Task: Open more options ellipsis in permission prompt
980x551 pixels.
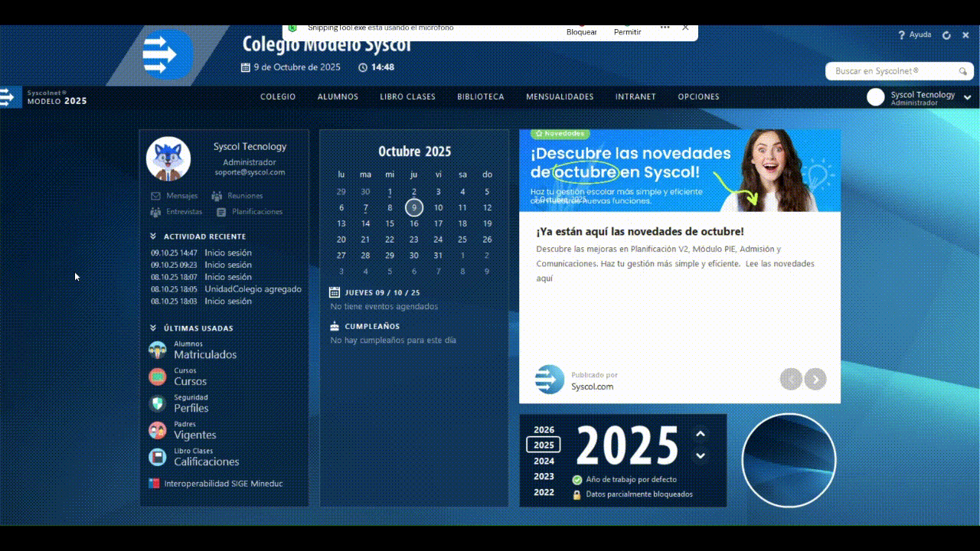Action: (665, 27)
